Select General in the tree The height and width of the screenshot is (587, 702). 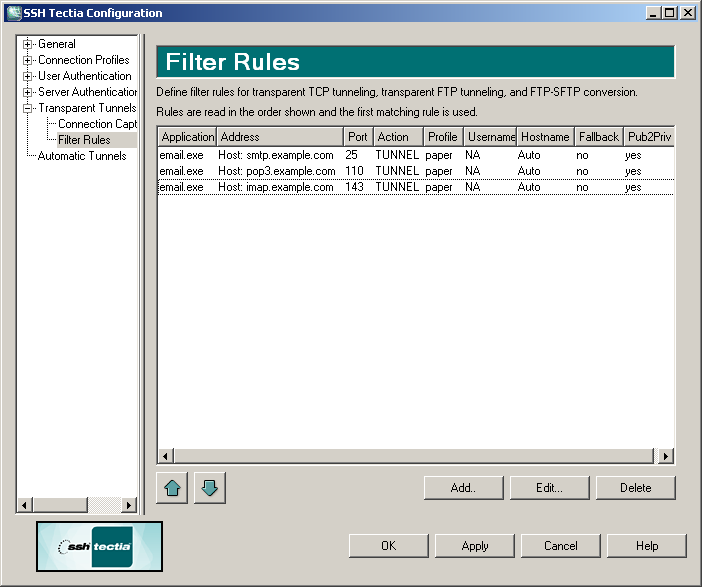click(x=57, y=44)
